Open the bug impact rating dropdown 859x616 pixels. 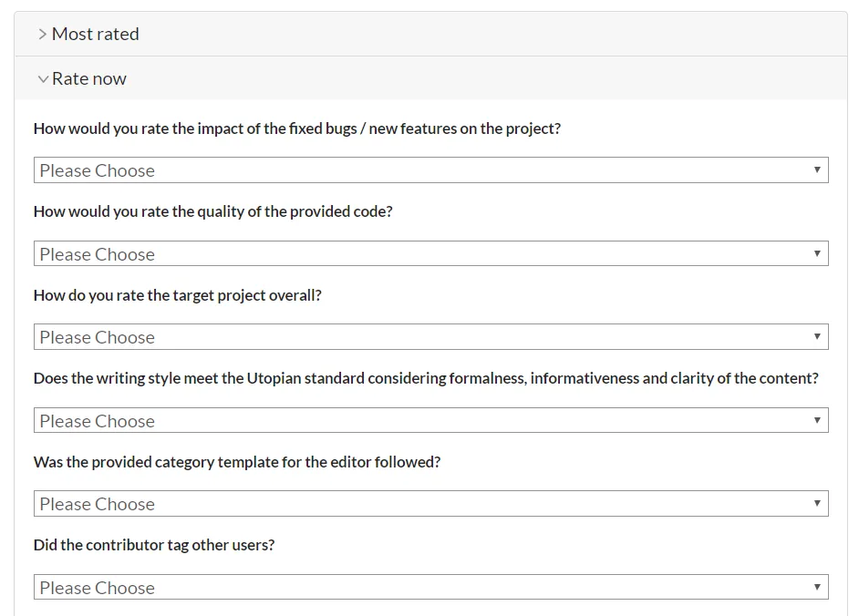click(430, 170)
